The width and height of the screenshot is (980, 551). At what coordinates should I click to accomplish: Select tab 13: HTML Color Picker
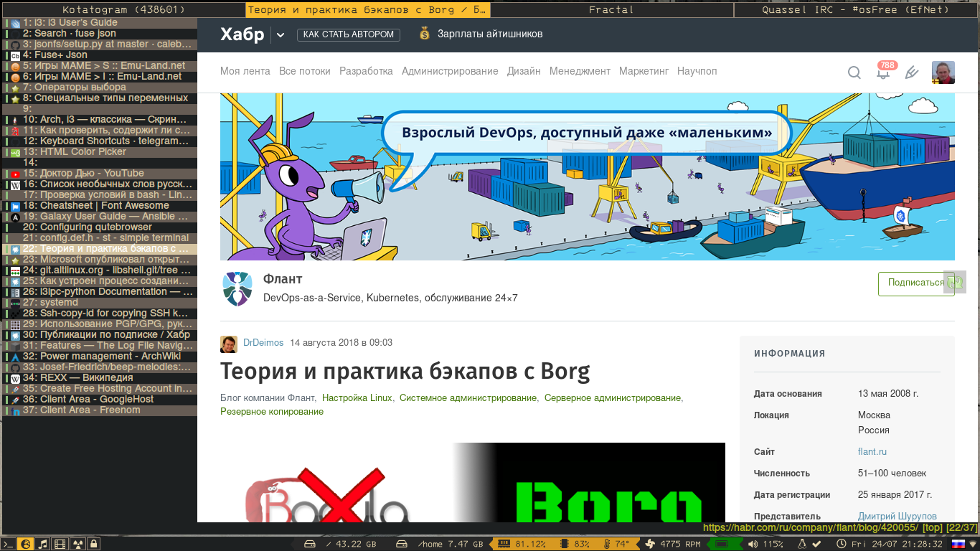(100, 152)
